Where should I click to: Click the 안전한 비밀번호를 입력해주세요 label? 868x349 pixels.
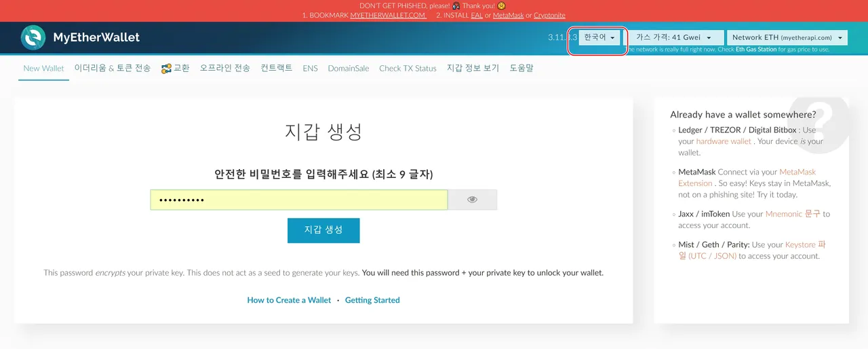click(323, 174)
